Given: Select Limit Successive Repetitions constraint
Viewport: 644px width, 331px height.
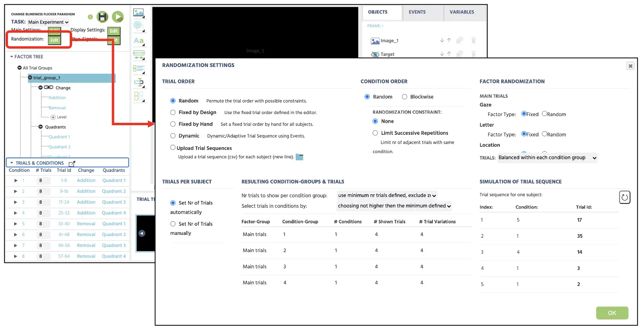Looking at the screenshot, I should (x=375, y=133).
